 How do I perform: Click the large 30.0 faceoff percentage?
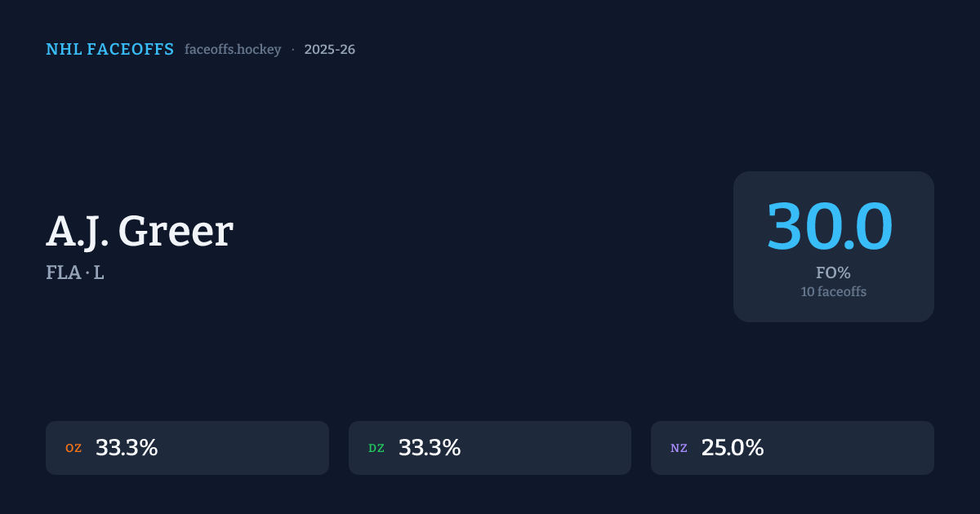(829, 227)
